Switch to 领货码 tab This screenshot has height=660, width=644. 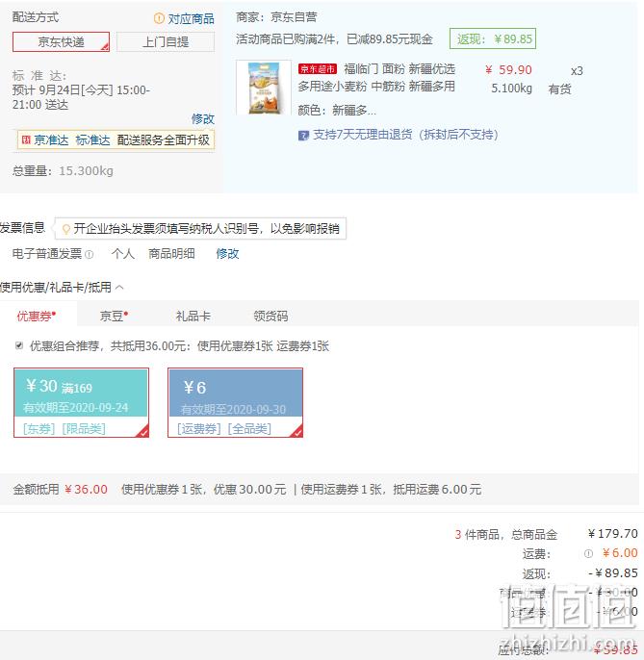[270, 316]
